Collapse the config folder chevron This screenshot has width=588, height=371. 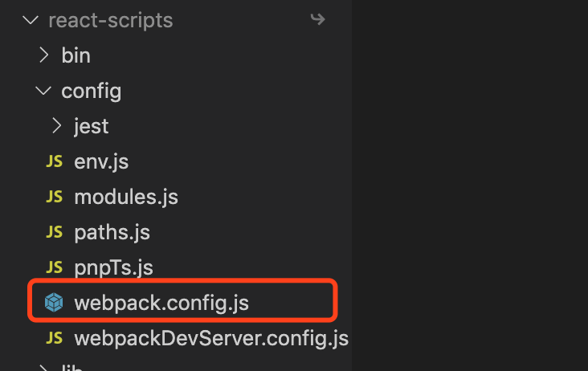tap(43, 91)
